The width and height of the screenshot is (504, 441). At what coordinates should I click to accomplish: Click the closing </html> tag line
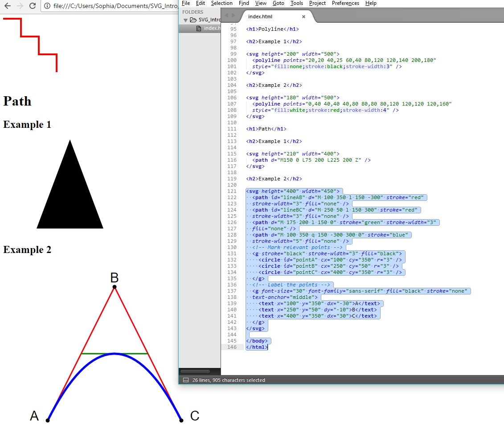coord(257,347)
